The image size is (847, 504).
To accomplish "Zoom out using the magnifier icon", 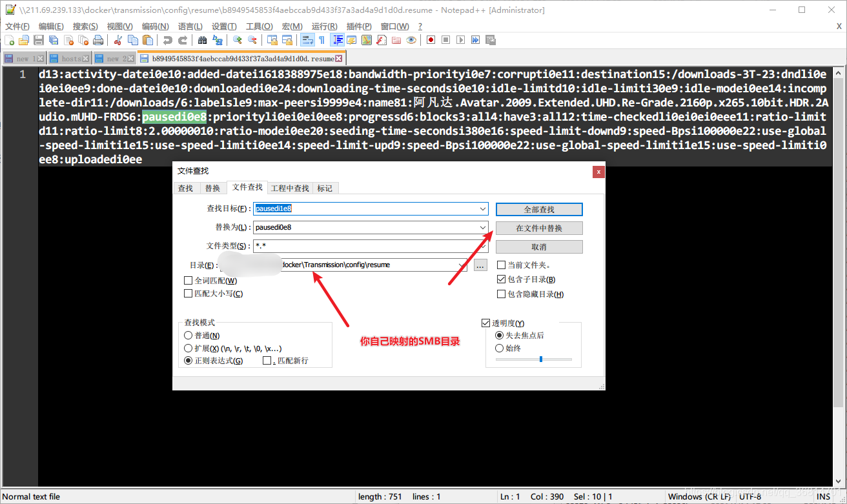I will [x=252, y=40].
